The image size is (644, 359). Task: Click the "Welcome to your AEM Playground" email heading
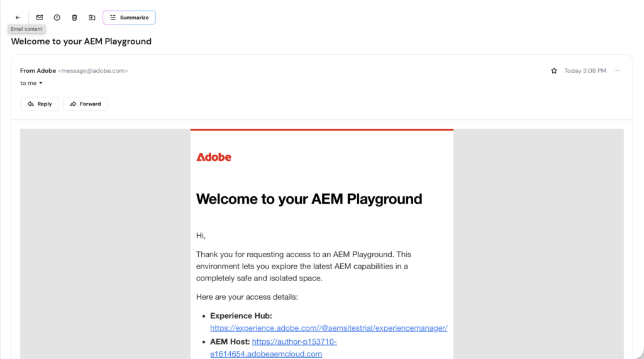(309, 199)
